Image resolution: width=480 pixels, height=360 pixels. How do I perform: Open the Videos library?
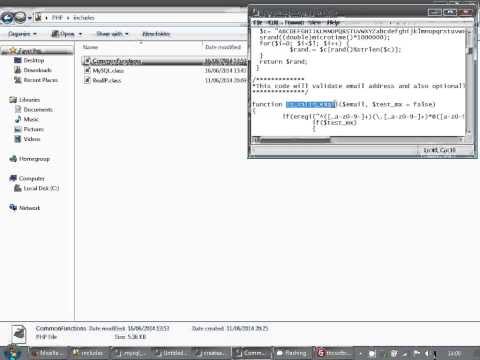coord(32,139)
